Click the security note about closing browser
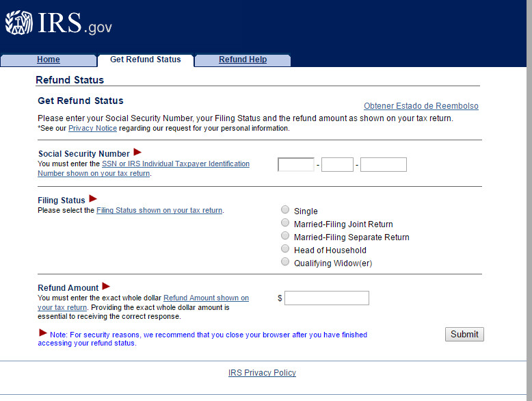Image resolution: width=532 pixels, height=401 pixels. (202, 339)
